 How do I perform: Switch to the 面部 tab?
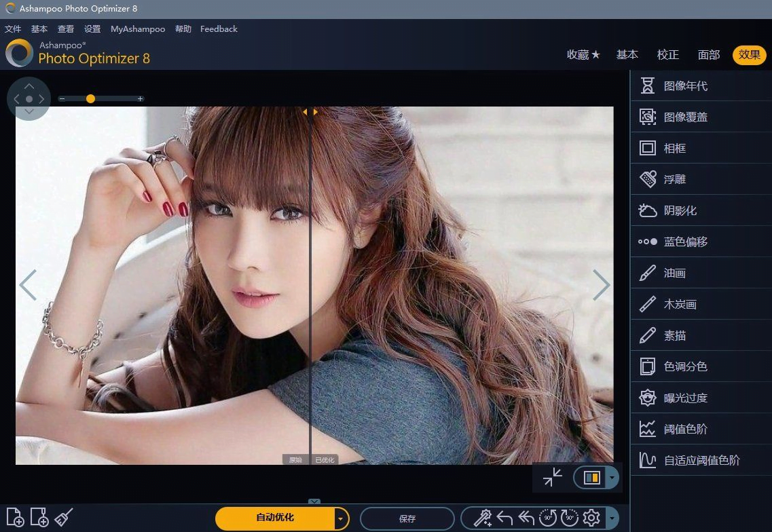pyautogui.click(x=709, y=55)
